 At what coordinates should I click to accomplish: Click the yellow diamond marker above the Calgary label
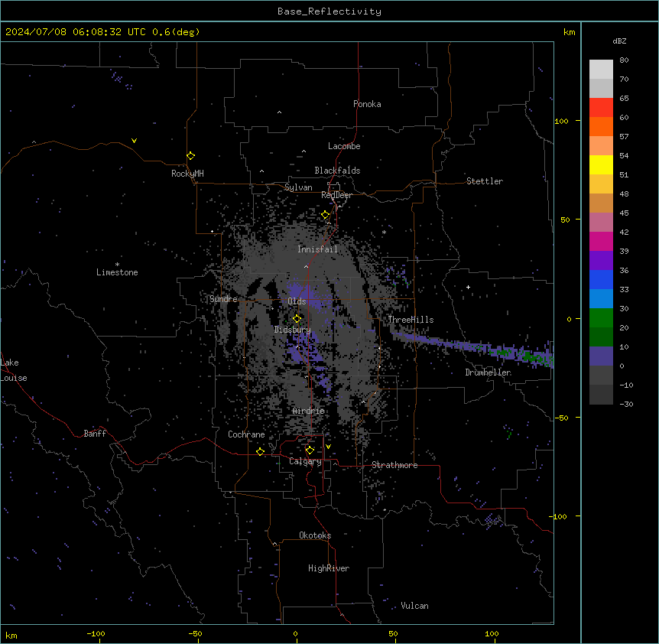(x=310, y=450)
